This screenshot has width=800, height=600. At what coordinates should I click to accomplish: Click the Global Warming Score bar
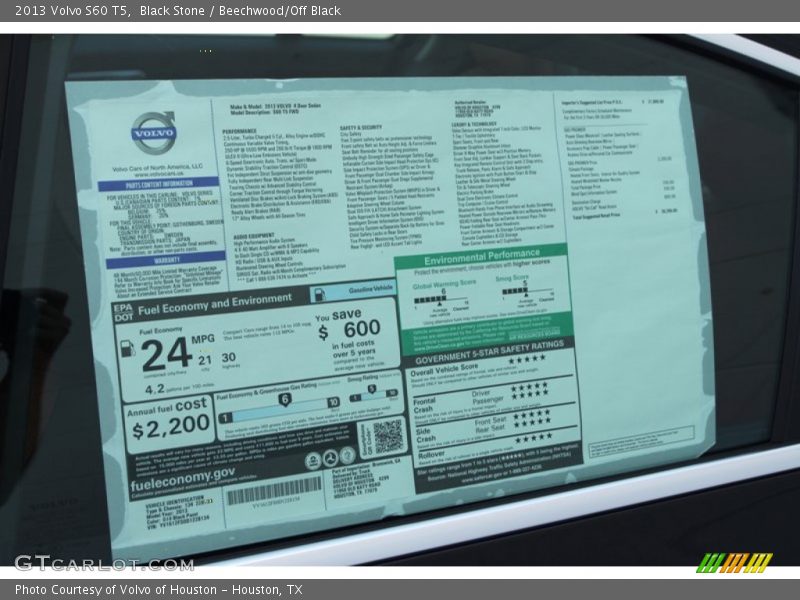[x=442, y=300]
